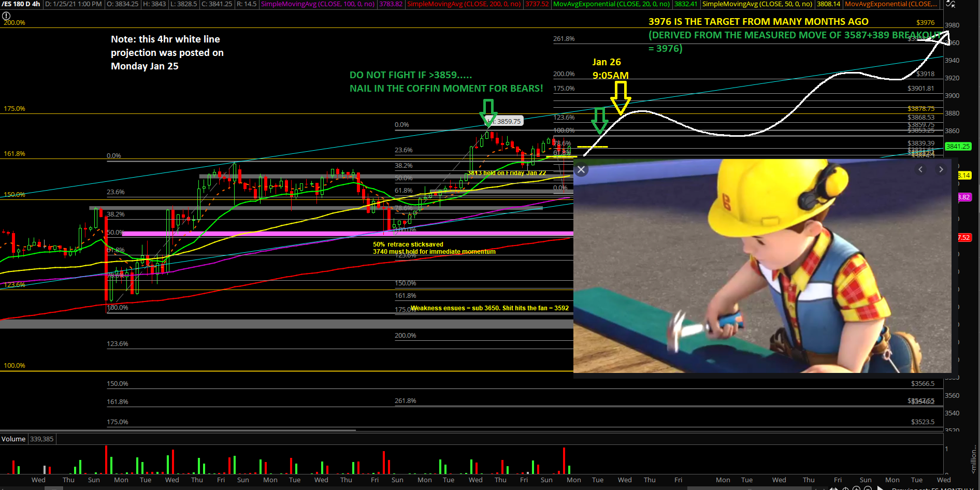This screenshot has height=490, width=980.
Task: Click the O: 3834.25 open value
Action: [x=122, y=4]
